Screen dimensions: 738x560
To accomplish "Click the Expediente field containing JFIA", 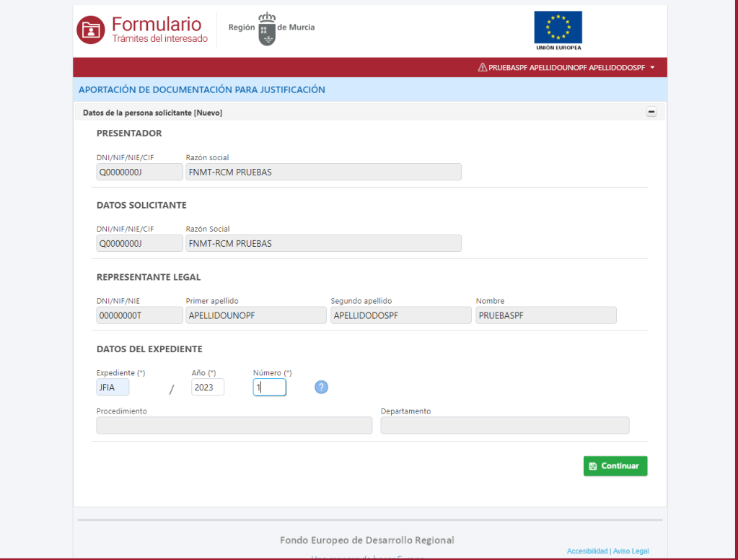I will pyautogui.click(x=113, y=388).
